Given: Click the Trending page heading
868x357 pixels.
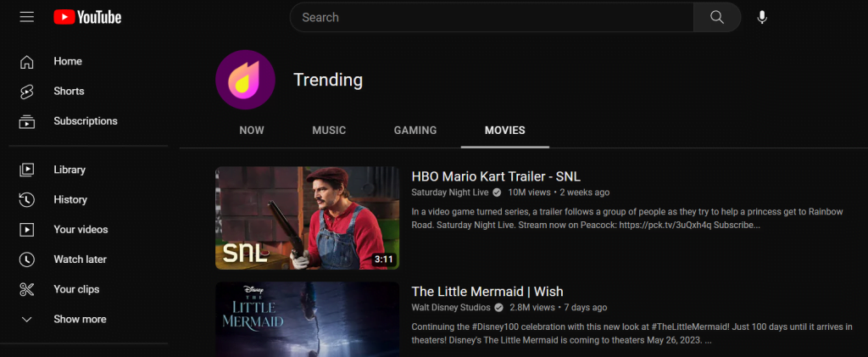Looking at the screenshot, I should tap(328, 81).
